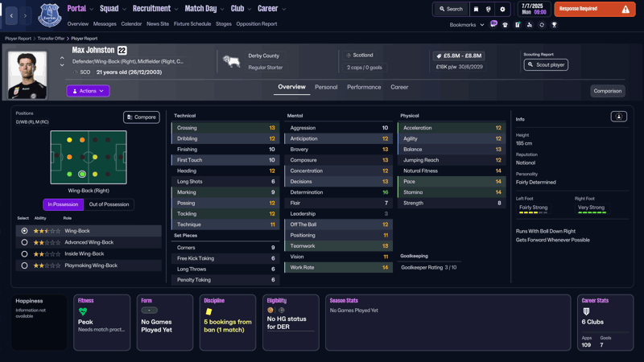Select the highlighted right wing-back pitch dot
Image resolution: width=644 pixels, height=362 pixels.
(82, 174)
